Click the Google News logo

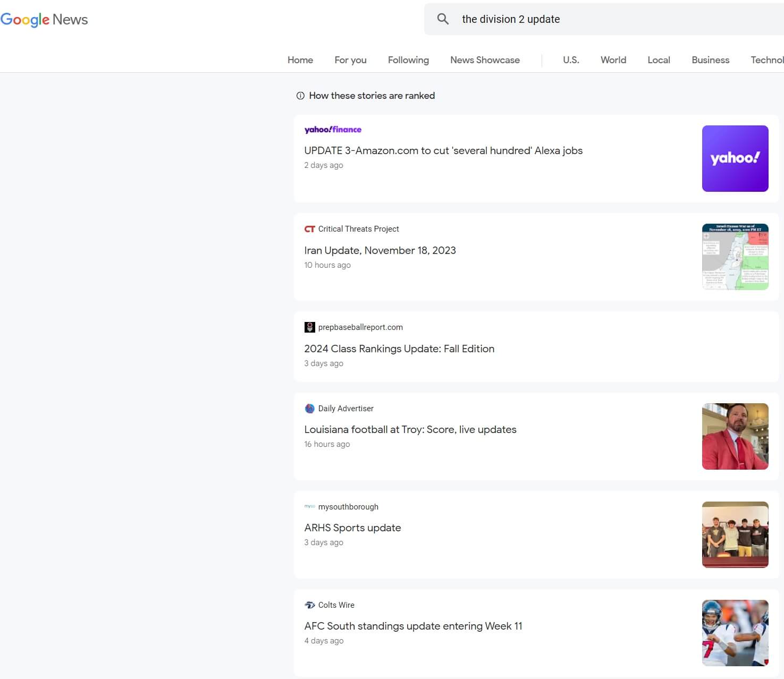(x=44, y=20)
